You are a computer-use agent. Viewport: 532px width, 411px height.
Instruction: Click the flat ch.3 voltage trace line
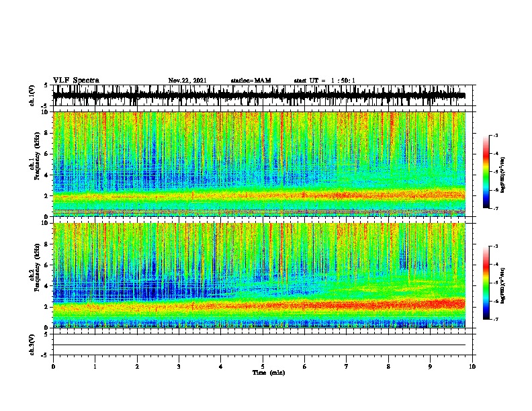tap(259, 345)
